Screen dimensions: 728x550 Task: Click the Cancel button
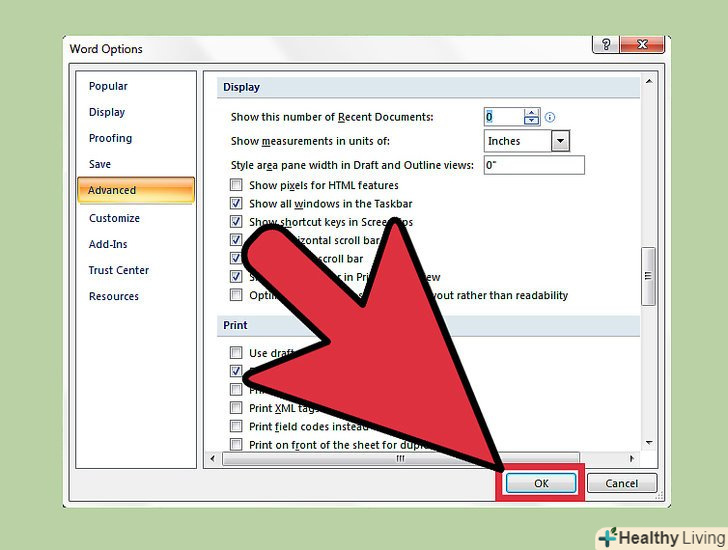tap(622, 483)
